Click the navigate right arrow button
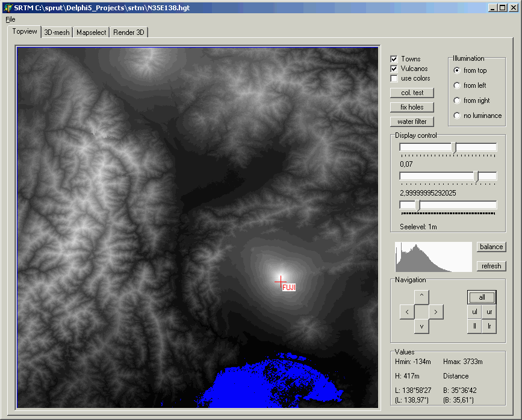Image resolution: width=522 pixels, height=420 pixels. [x=437, y=312]
